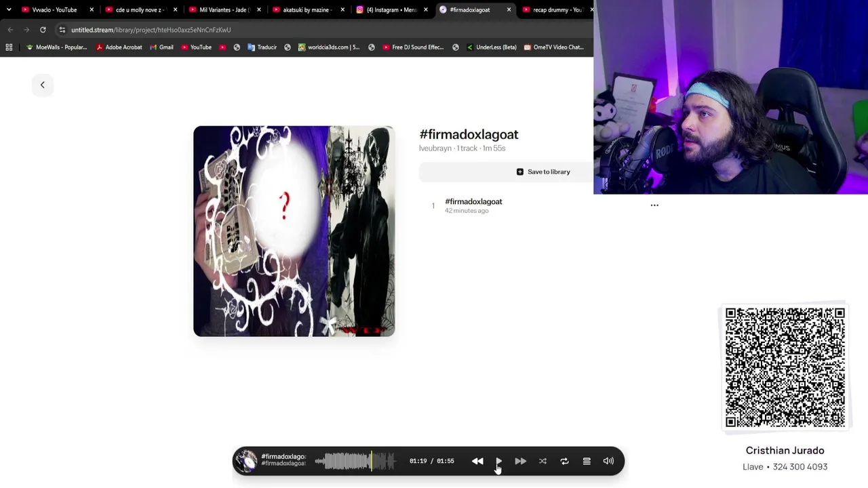Screen dimensions: 868x488
Task: Click the 42 minutes ago timestamp
Action: click(x=467, y=211)
